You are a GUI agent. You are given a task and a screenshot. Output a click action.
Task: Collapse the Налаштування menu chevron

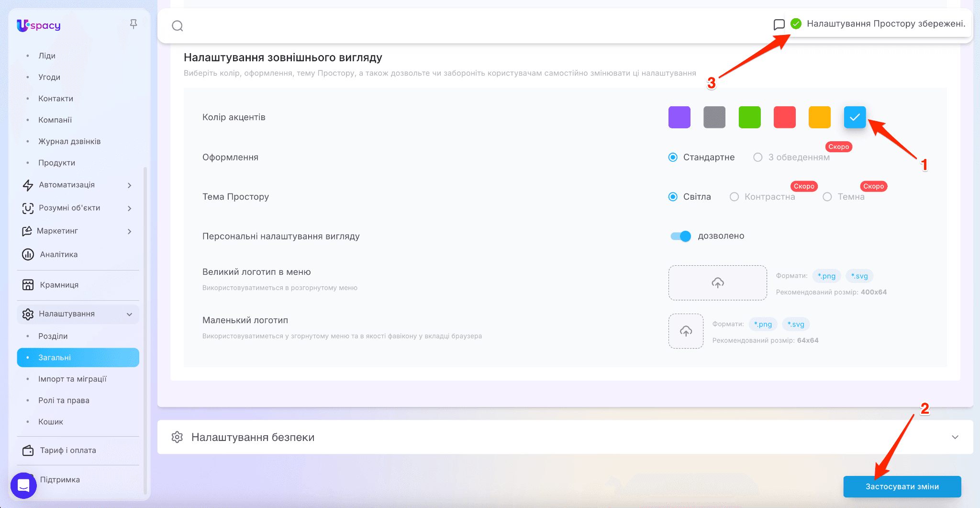(130, 315)
